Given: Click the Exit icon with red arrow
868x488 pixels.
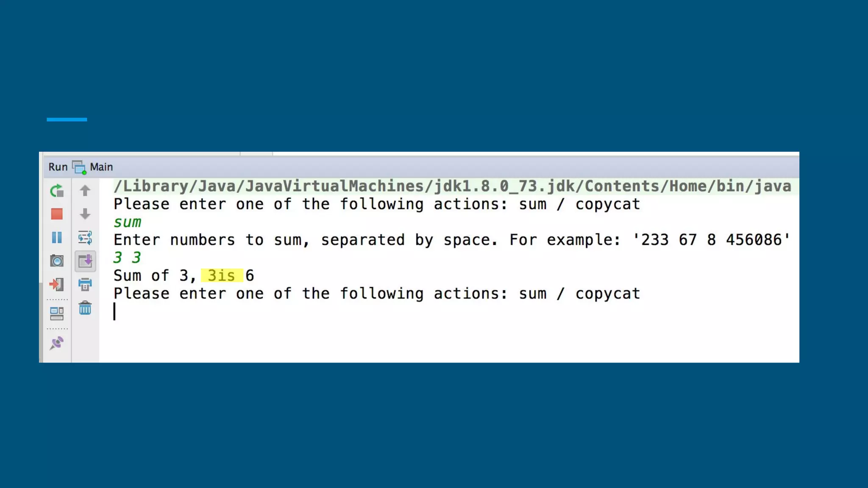Looking at the screenshot, I should (57, 284).
